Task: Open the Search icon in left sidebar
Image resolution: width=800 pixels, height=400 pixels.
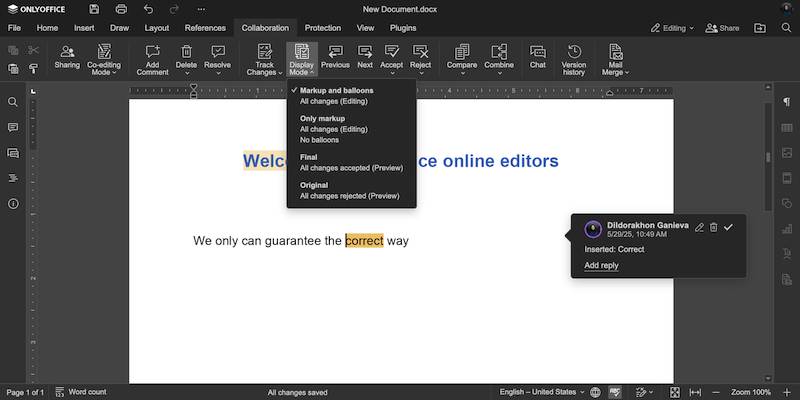Action: click(x=13, y=102)
